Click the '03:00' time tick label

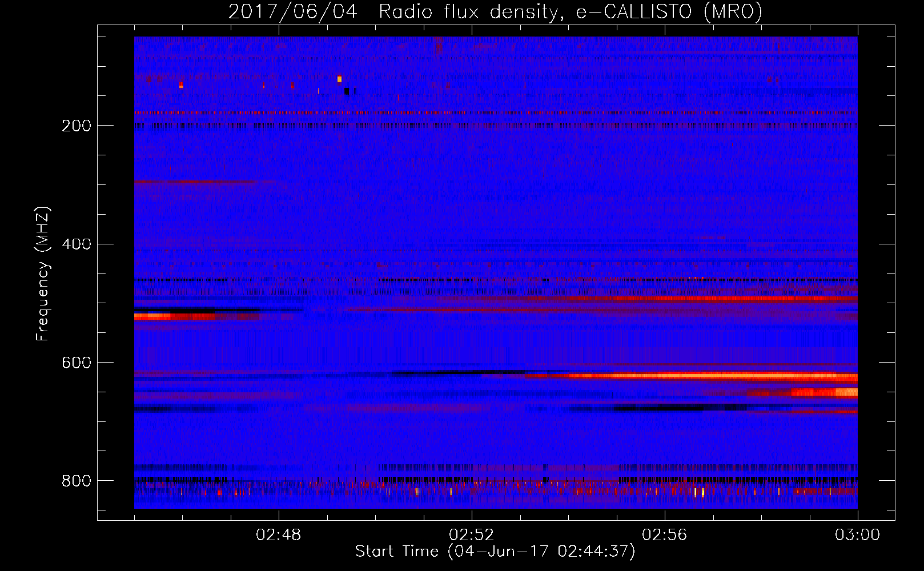(858, 535)
